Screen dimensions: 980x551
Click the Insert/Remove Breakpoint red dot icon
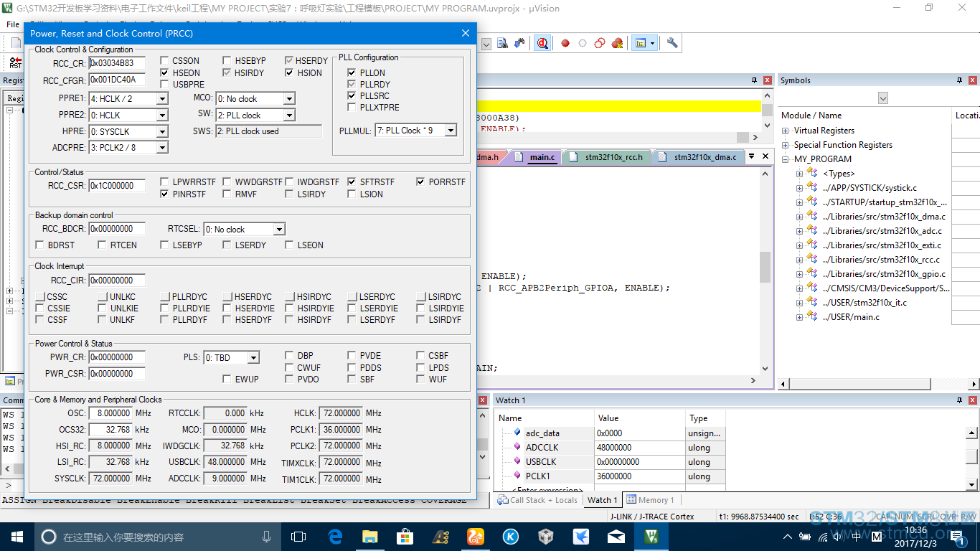coord(565,43)
